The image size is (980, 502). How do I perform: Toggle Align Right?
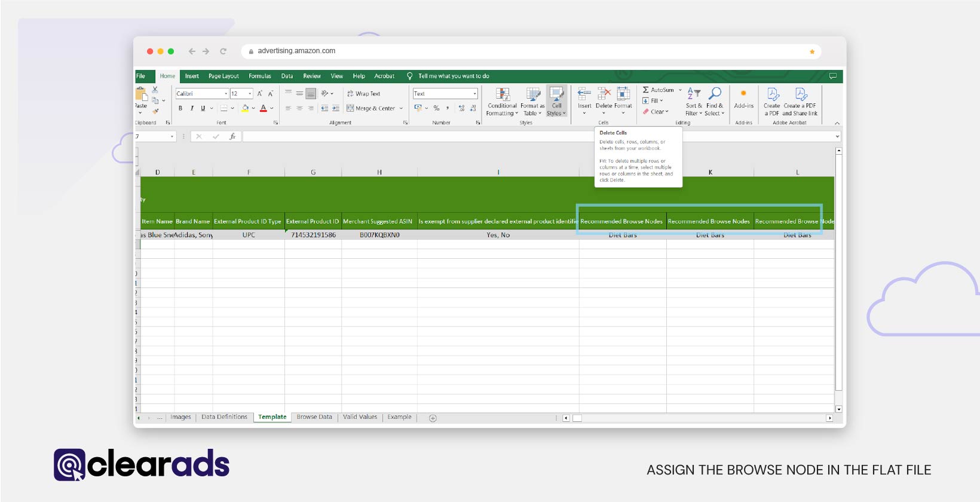pyautogui.click(x=311, y=108)
